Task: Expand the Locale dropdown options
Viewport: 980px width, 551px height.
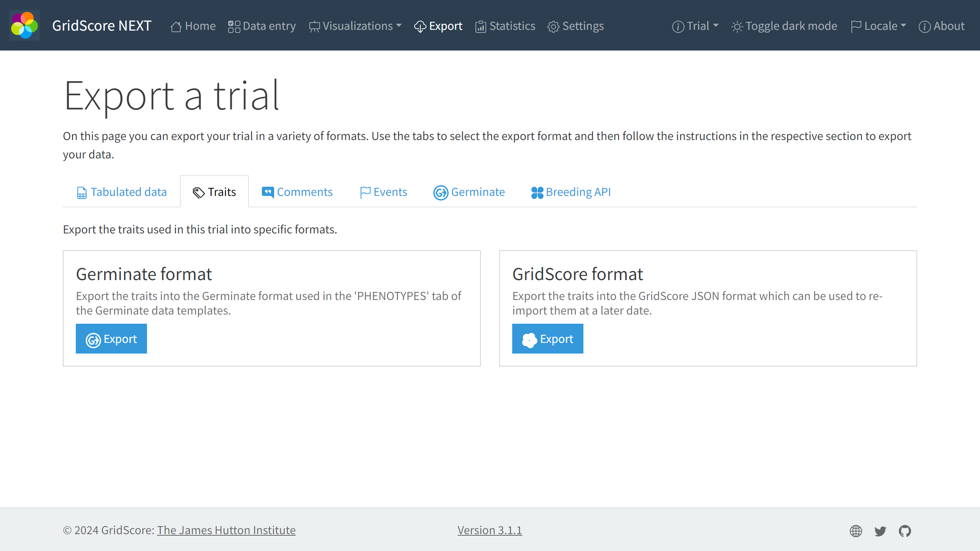Action: 879,26
